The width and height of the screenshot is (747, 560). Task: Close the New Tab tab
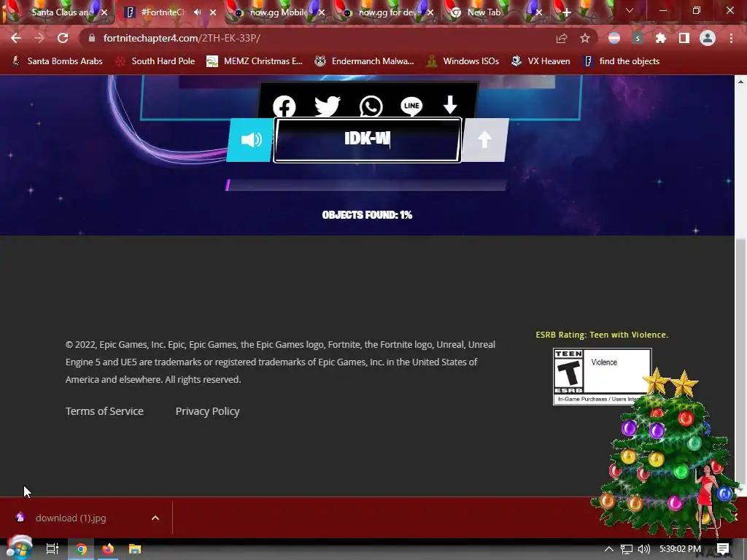[x=539, y=12]
